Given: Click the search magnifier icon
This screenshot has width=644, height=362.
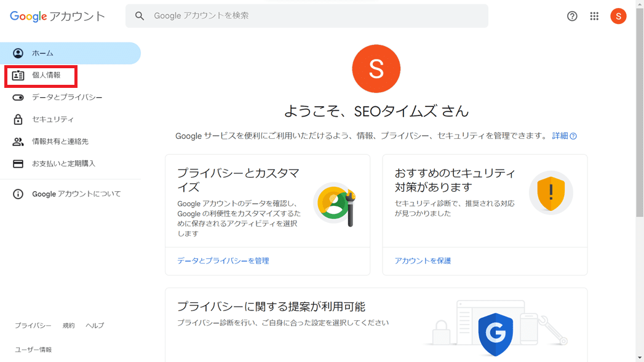Looking at the screenshot, I should click(x=140, y=16).
